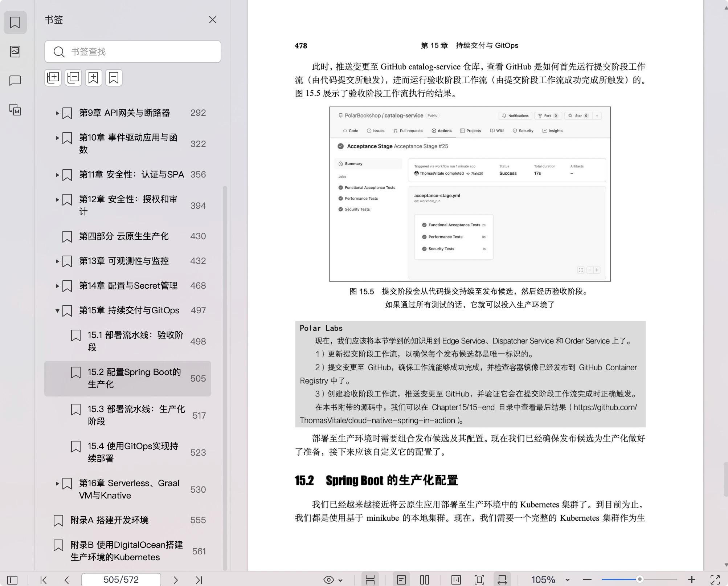Select single page view icon
Screen dimensions: 728x586
click(401, 579)
